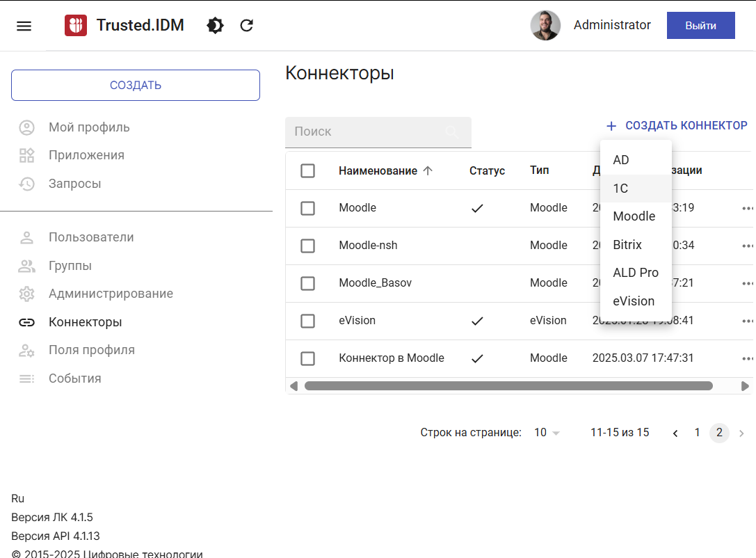Screen dimensions: 756x558
Task: Select Moodle from connector type menu
Action: click(x=636, y=216)
